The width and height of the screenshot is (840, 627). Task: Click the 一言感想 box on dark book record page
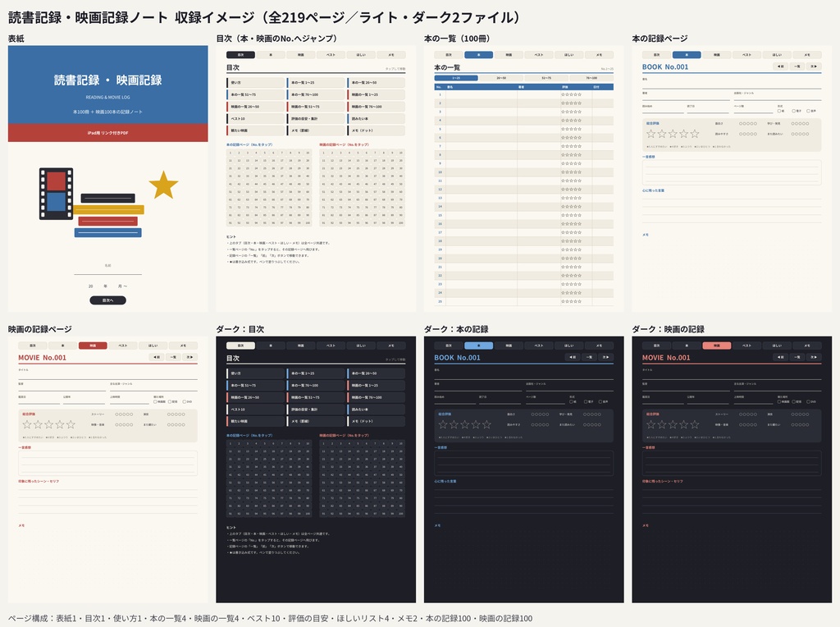pos(524,463)
